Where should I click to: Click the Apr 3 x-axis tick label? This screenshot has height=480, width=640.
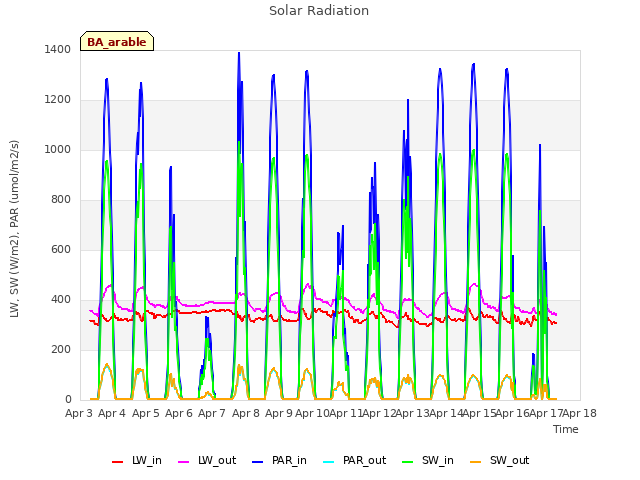point(79,413)
